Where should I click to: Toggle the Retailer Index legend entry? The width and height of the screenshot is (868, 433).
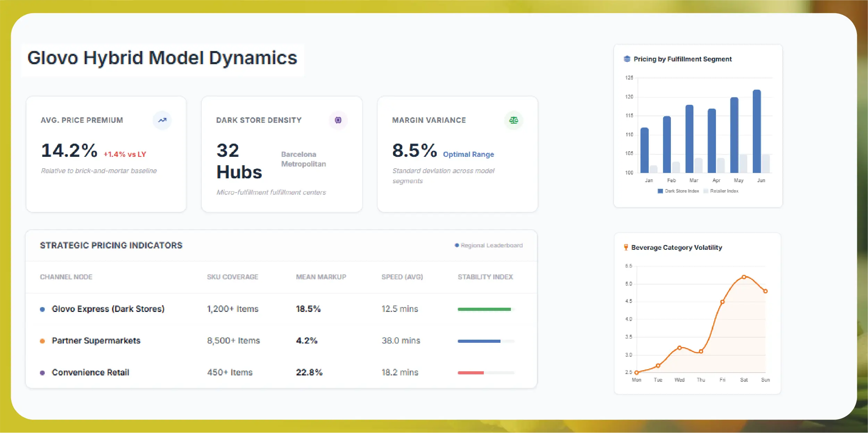click(721, 191)
